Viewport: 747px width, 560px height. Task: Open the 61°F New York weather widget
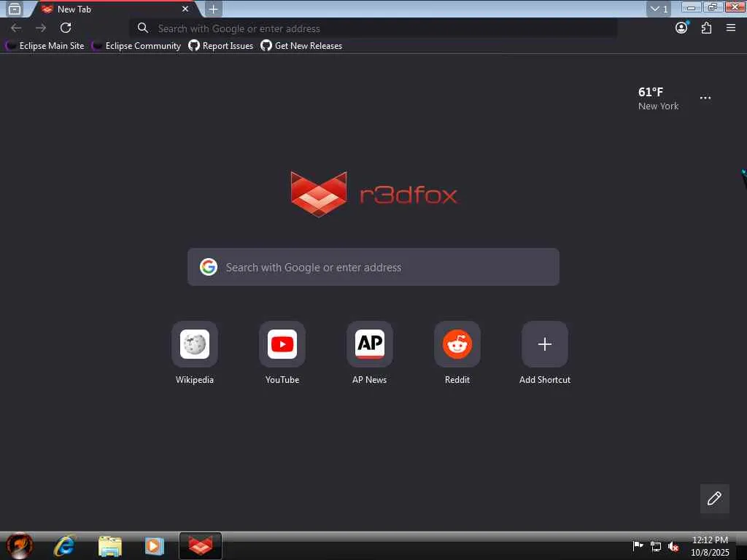coord(658,98)
